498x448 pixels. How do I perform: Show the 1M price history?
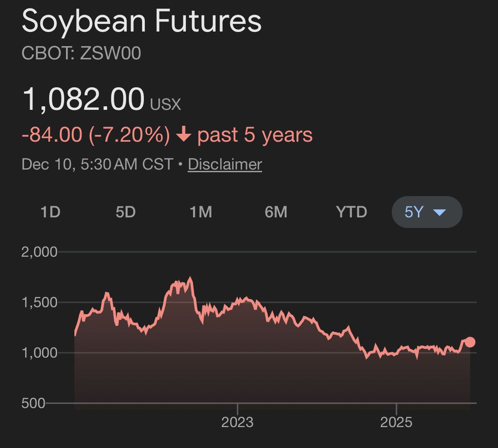[201, 212]
